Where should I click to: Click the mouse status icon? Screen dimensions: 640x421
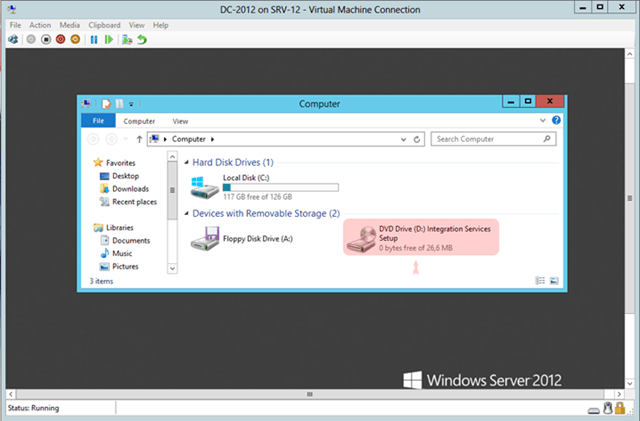[x=608, y=408]
